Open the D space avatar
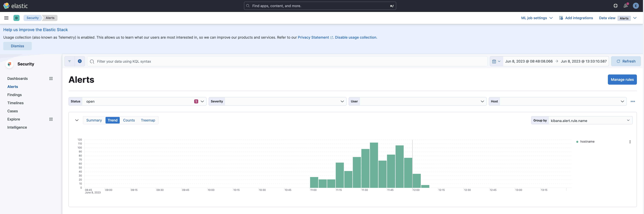Image resolution: width=644 pixels, height=214 pixels. [16, 18]
